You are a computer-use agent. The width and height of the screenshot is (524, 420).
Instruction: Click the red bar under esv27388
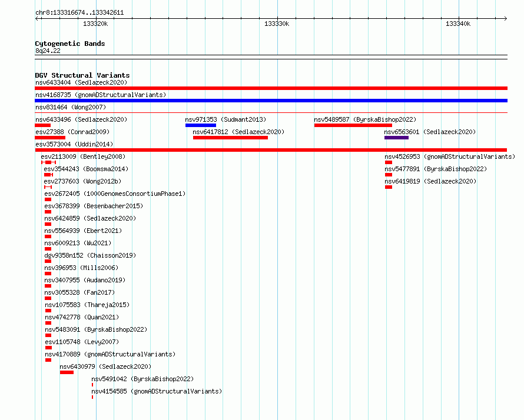point(50,138)
